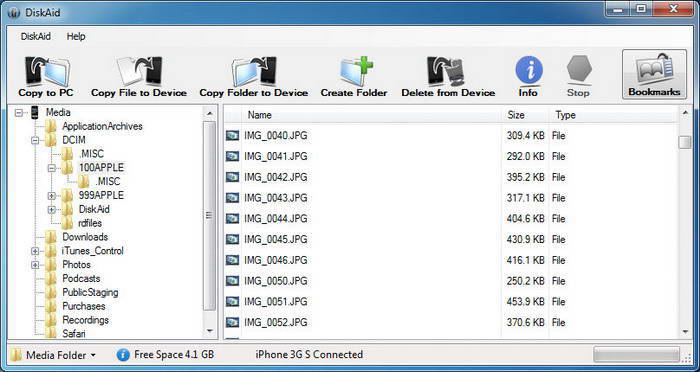Toggle the Bookmarks panel button
Image resolution: width=700 pixels, height=372 pixels.
[x=654, y=74]
